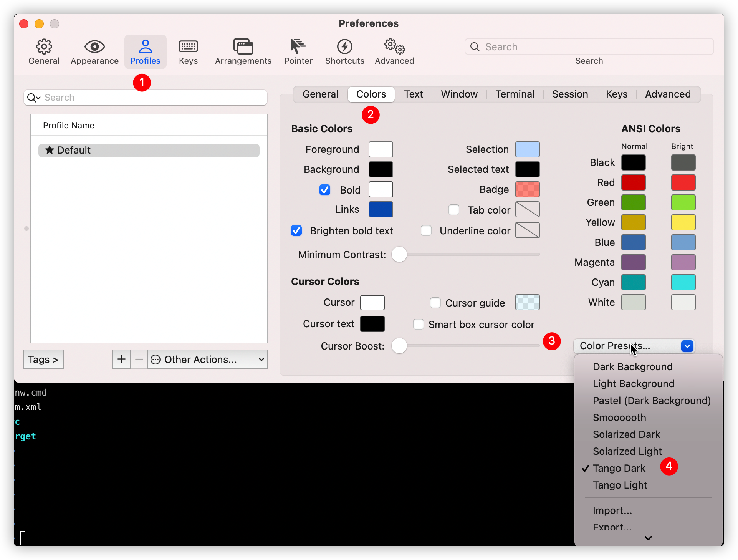Image resolution: width=738 pixels, height=560 pixels.
Task: Enable the Bold color checkbox
Action: [x=325, y=190]
